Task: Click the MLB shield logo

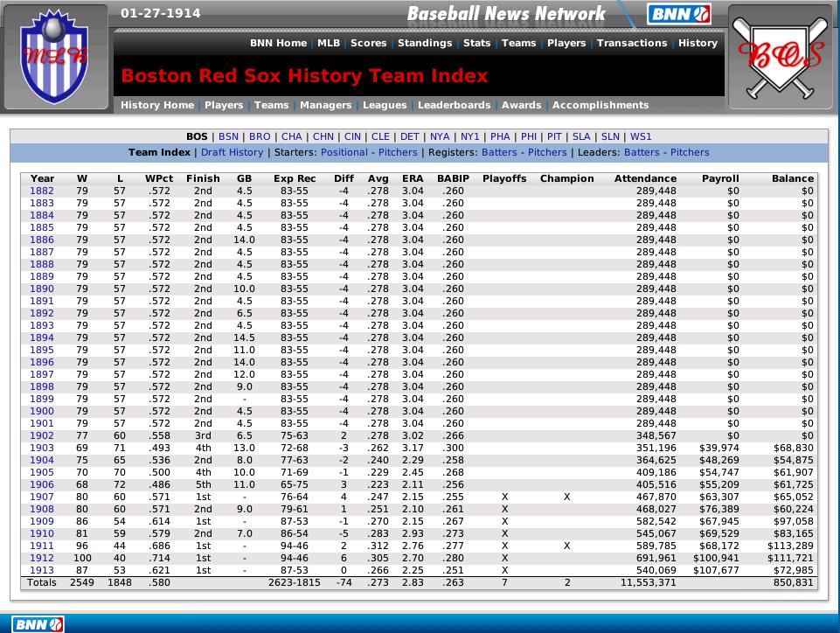Action: pyautogui.click(x=54, y=58)
